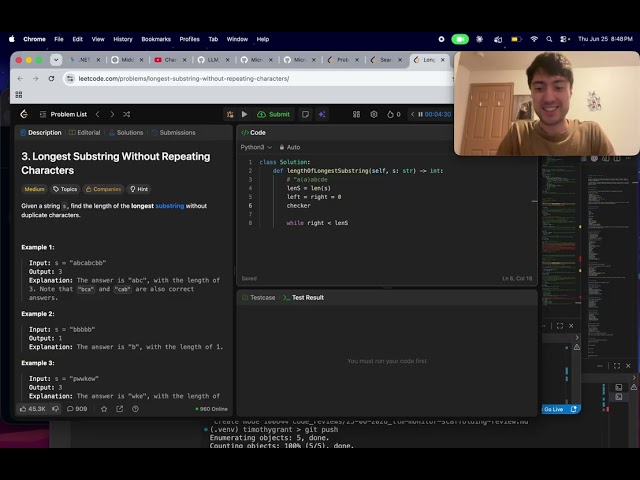
Task: Submit the solution
Action: pos(273,114)
